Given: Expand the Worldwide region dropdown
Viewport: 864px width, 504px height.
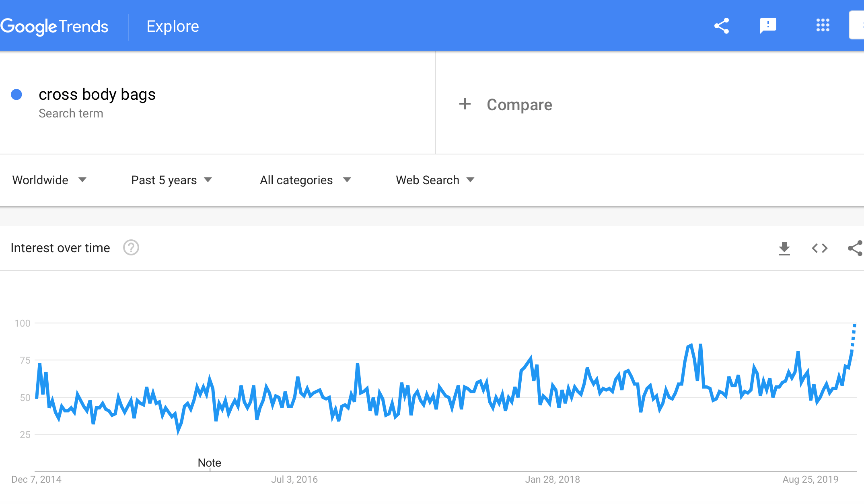Looking at the screenshot, I should pos(49,180).
